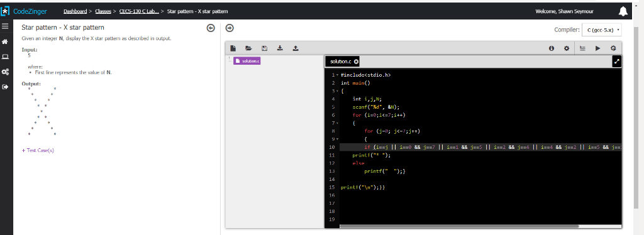This screenshot has height=235, width=644.
Task: Select solution.c in the file tree
Action: pyautogui.click(x=247, y=61)
